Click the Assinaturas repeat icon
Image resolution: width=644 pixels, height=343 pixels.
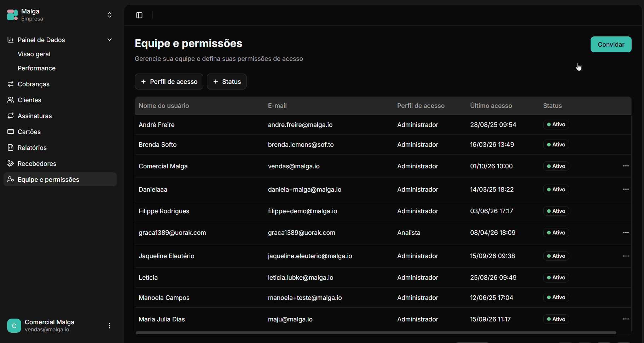(x=11, y=116)
